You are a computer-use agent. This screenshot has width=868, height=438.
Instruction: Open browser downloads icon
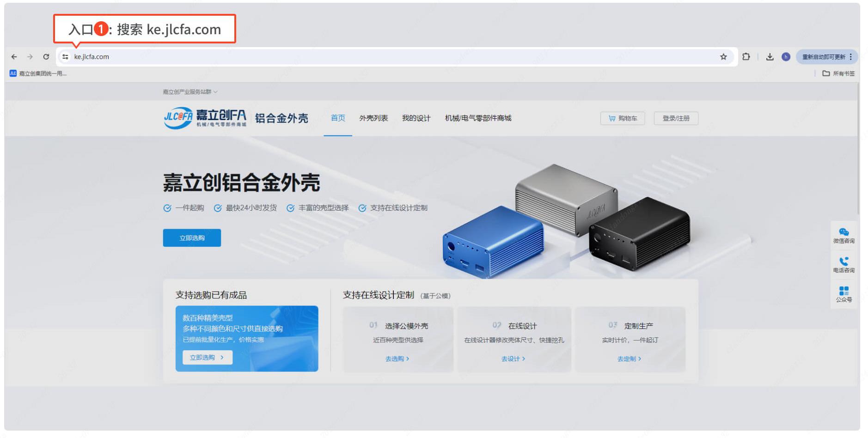pyautogui.click(x=770, y=57)
